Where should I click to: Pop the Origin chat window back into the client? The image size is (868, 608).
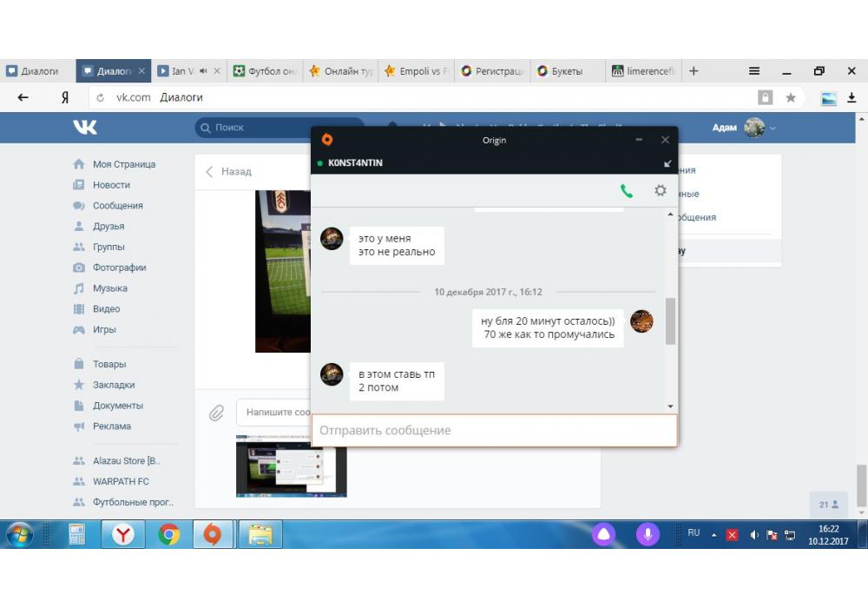point(667,163)
